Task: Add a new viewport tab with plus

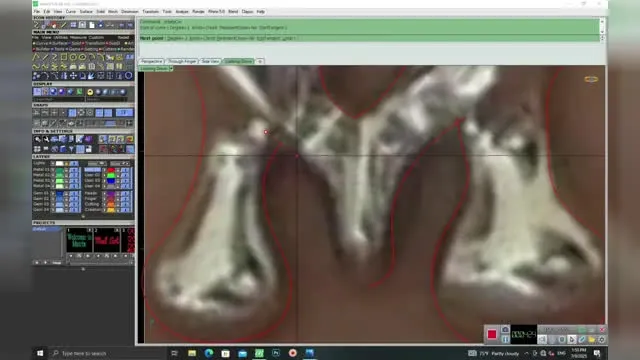Action: pos(260,61)
